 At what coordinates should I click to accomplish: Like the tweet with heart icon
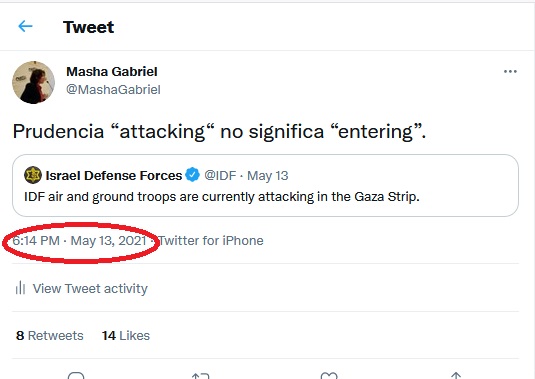(x=329, y=376)
